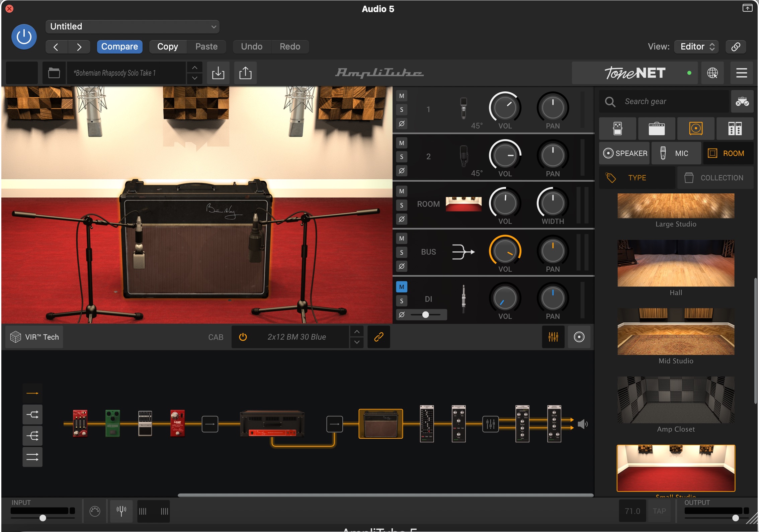The width and height of the screenshot is (759, 532).
Task: Click the Search gear field
Action: point(664,101)
